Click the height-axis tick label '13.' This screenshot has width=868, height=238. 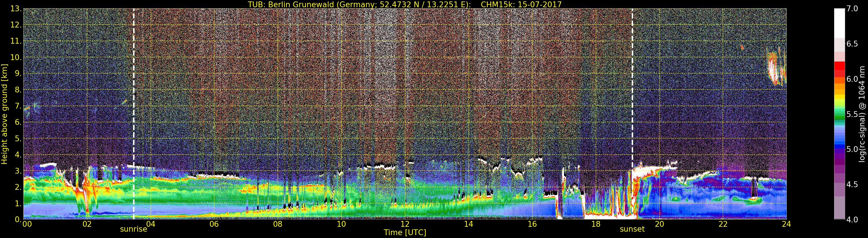click(x=16, y=9)
